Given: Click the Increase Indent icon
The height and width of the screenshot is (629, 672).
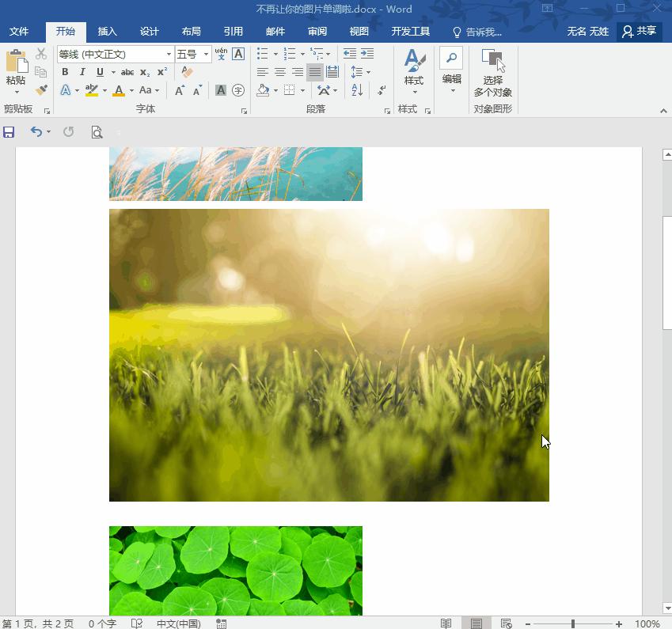Looking at the screenshot, I should [367, 54].
